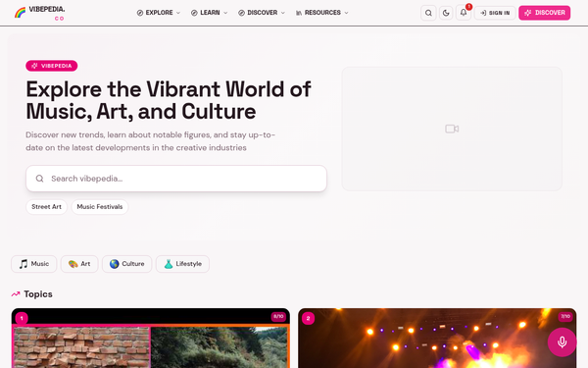Select the Street Art suggestion chip
This screenshot has height=368, width=588.
46,207
